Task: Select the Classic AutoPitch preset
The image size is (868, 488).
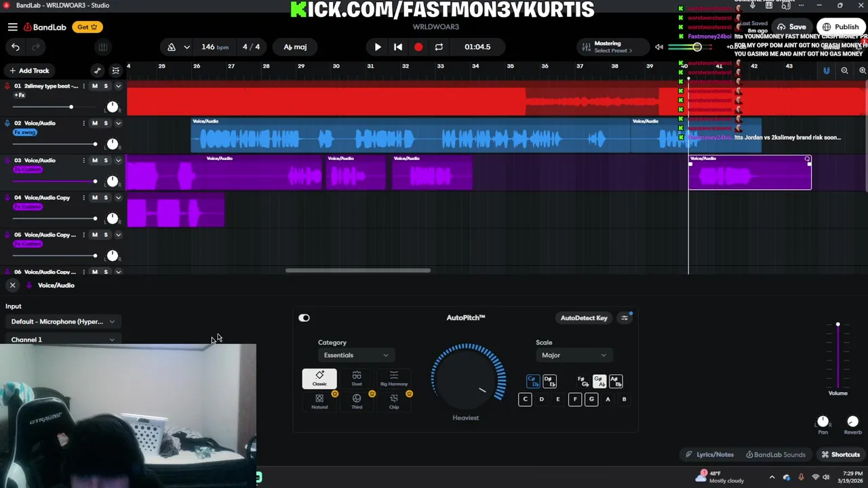Action: point(319,379)
